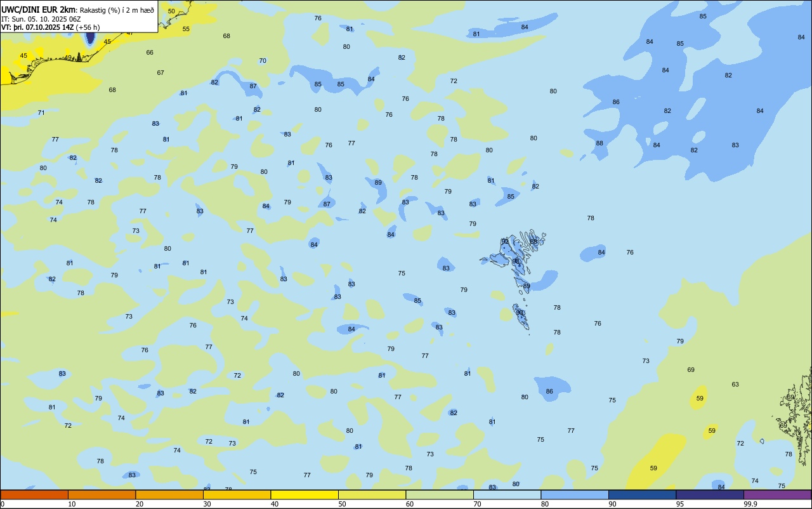Click the 49 humidity value on Iceland's coast
The image size is (812, 509).
pyautogui.click(x=69, y=58)
